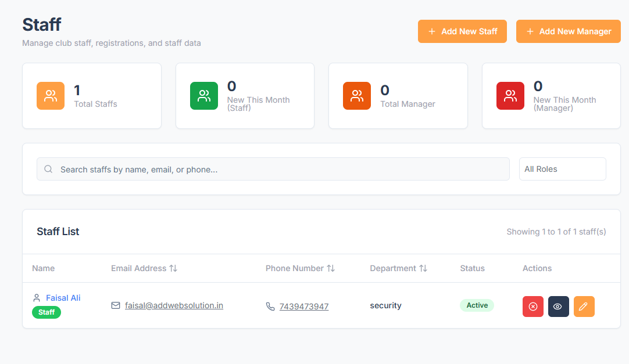This screenshot has width=629, height=364.
Task: Open the All Roles dropdown
Action: tap(562, 169)
